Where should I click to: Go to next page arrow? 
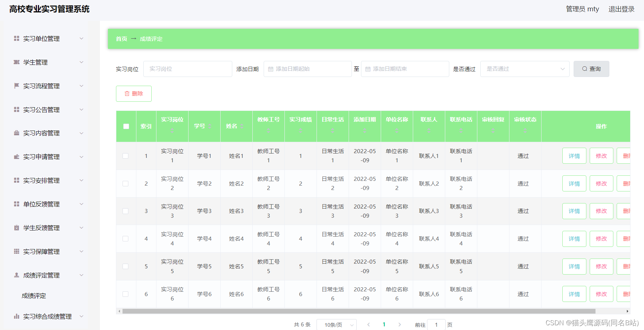[x=400, y=325]
